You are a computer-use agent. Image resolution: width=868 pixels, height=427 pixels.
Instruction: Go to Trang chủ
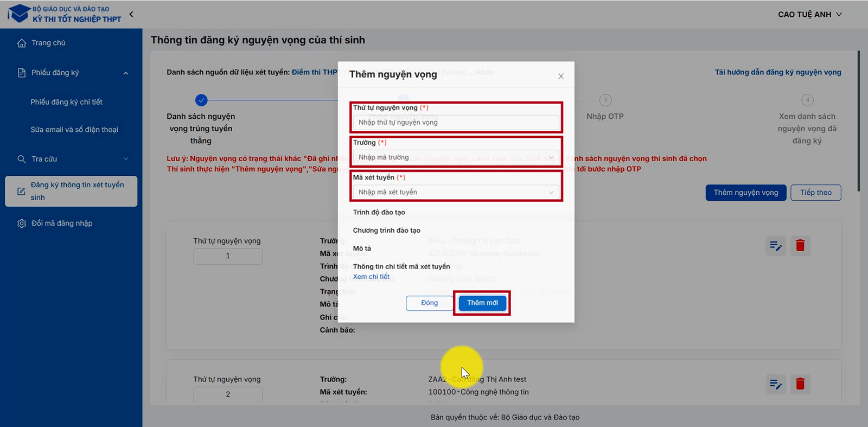point(48,43)
